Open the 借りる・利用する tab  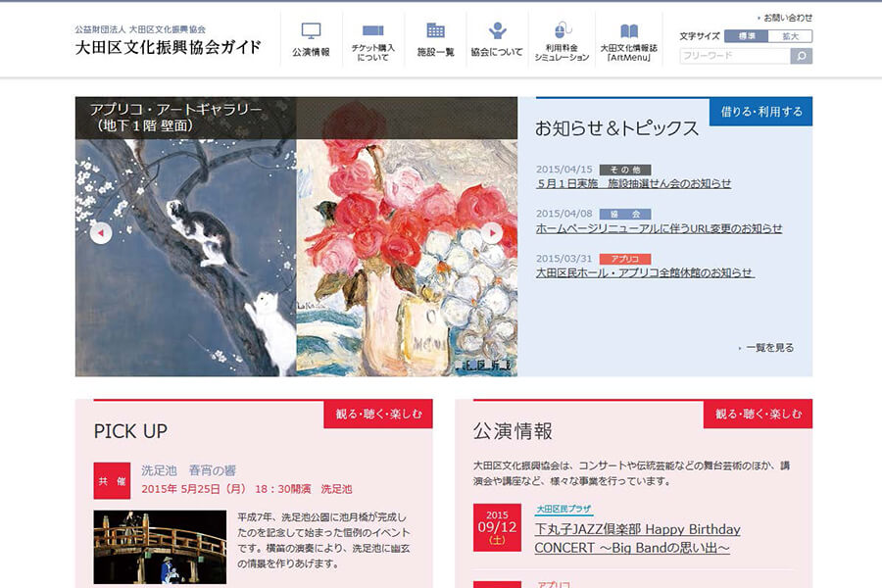tap(761, 112)
